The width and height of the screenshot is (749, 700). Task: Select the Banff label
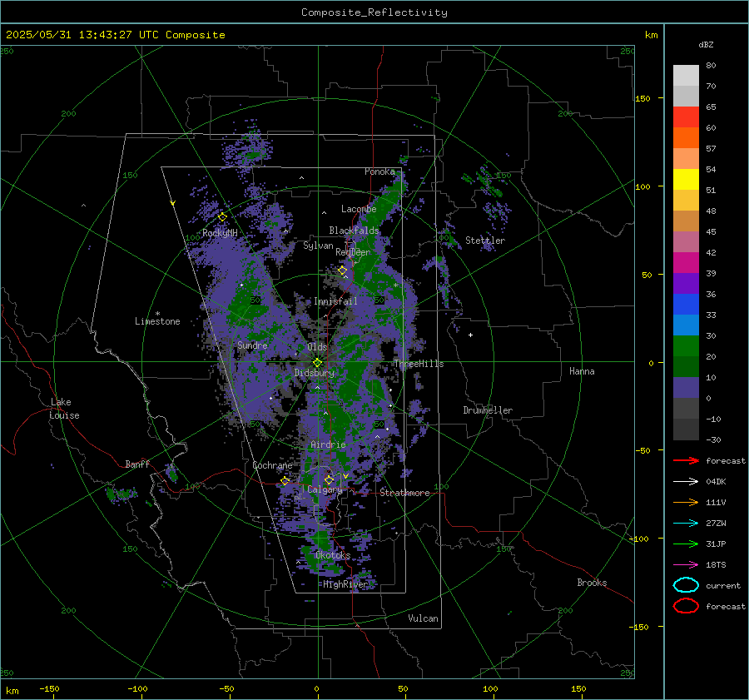[x=137, y=464]
